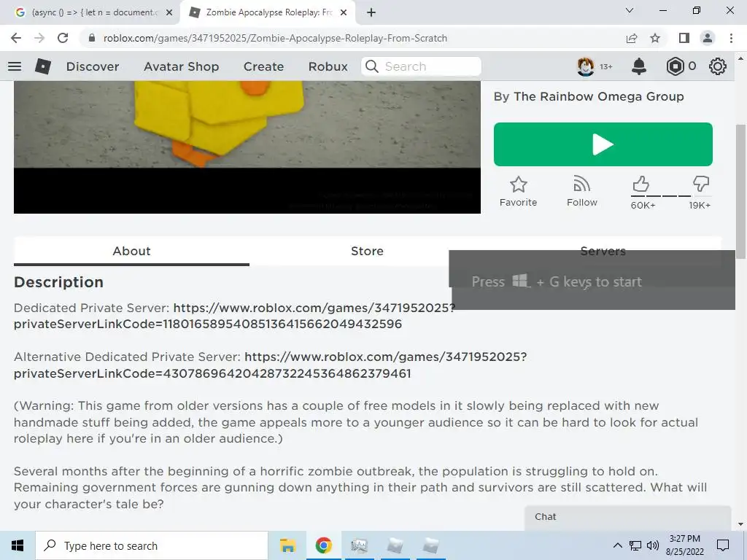Click the Roblox Search field
This screenshot has height=560, width=747.
coord(421,66)
